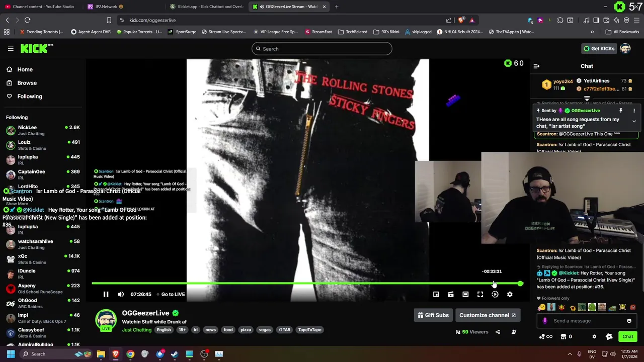The image size is (644, 362).
Task: Click the playback speed icon in the player
Action: 495,294
